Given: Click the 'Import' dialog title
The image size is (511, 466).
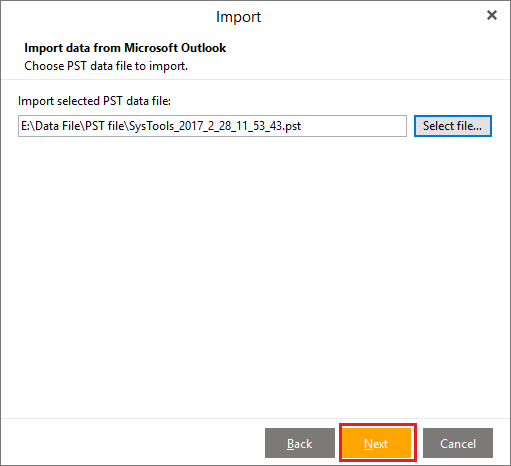Looking at the screenshot, I should pos(238,17).
